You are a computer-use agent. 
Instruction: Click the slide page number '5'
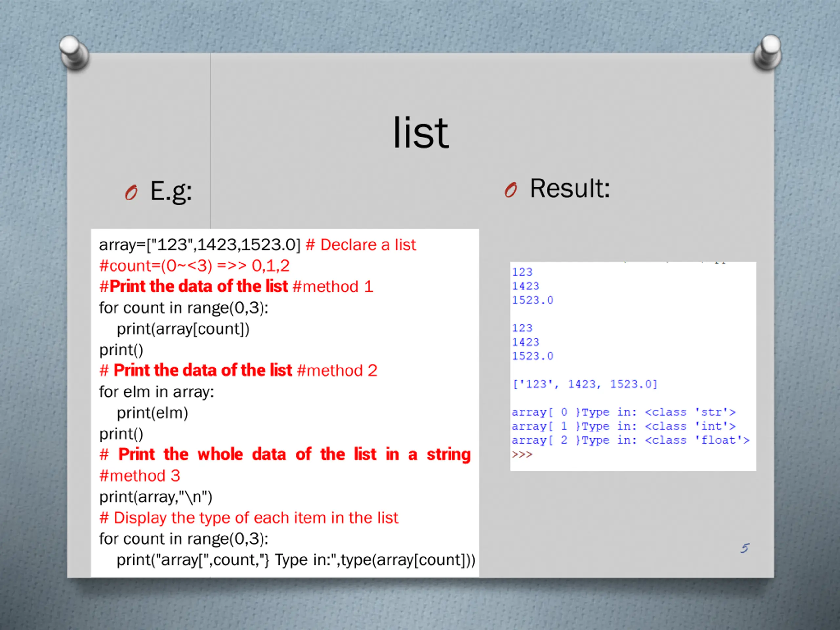[745, 548]
